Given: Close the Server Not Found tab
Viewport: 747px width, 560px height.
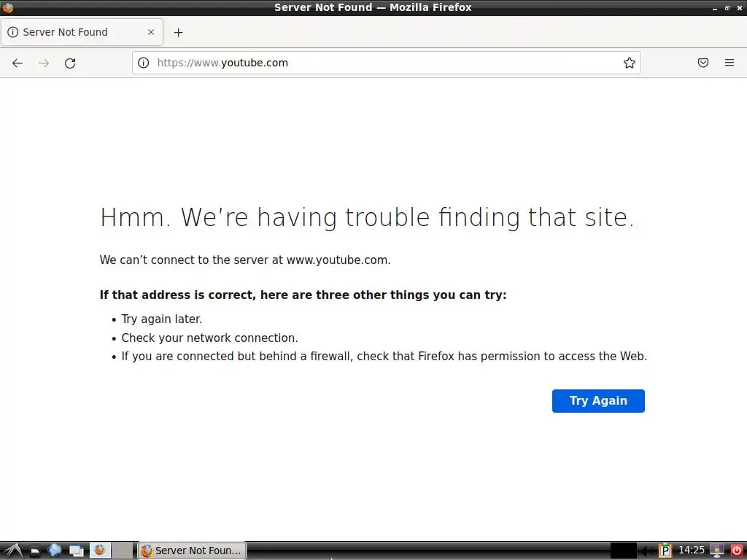Looking at the screenshot, I should coord(151,32).
